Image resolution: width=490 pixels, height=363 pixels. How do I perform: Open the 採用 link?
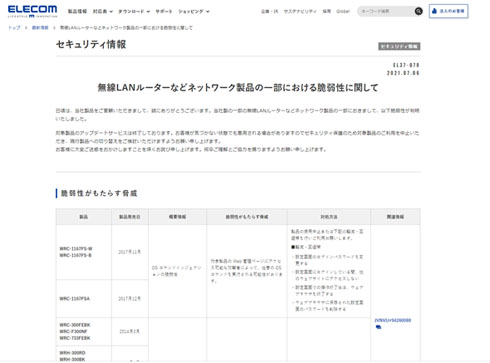327,11
